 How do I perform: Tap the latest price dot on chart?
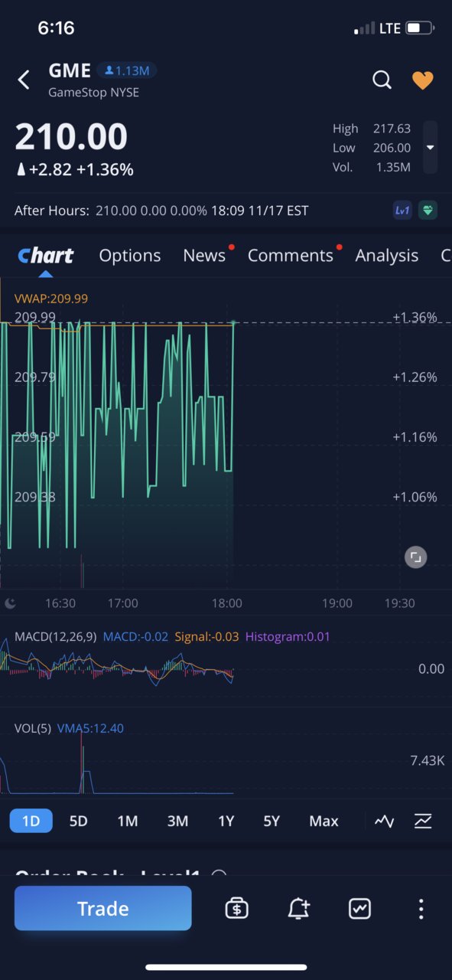[x=233, y=323]
